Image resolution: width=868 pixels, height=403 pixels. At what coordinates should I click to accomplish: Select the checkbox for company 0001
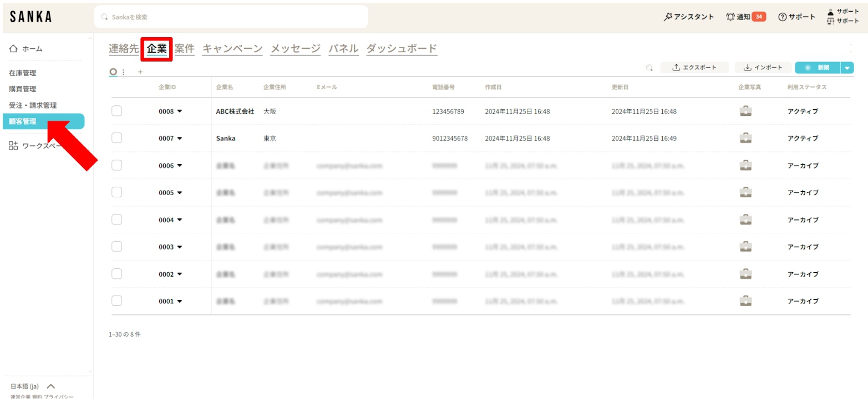coord(116,300)
